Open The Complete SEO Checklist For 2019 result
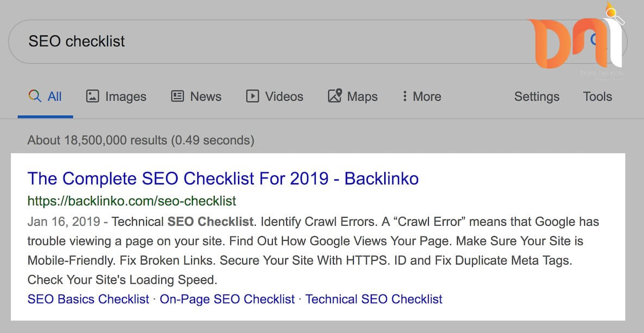The width and height of the screenshot is (644, 333). [x=223, y=178]
